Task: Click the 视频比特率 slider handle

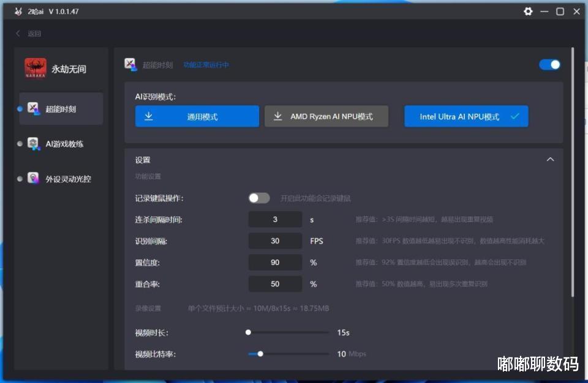Action: (x=260, y=354)
